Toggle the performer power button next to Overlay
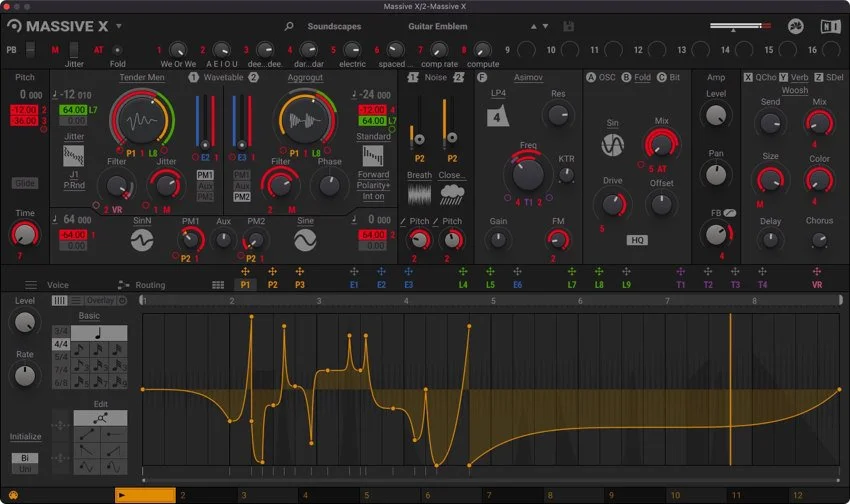Screen dimensions: 850x504 pos(123,300)
